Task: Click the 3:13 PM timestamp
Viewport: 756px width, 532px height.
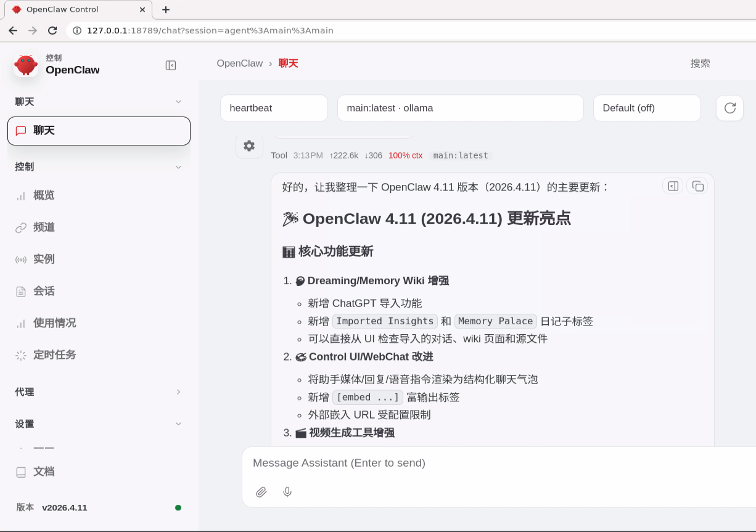Action: pyautogui.click(x=308, y=155)
